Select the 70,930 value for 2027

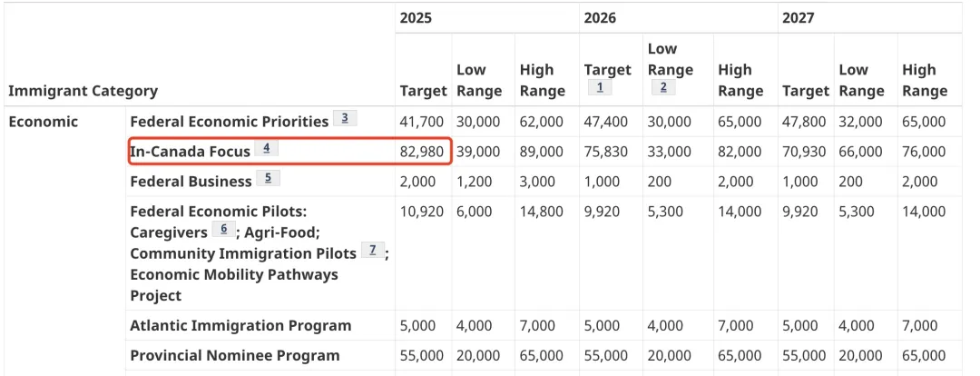804,152
